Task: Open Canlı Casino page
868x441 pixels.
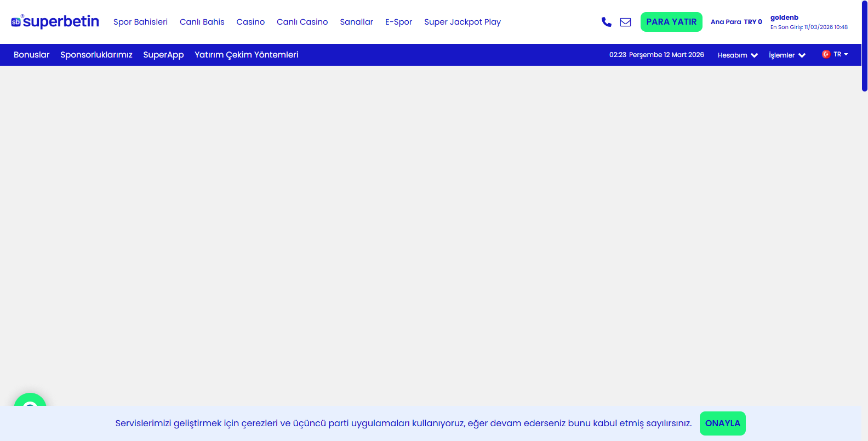Action: (x=302, y=22)
